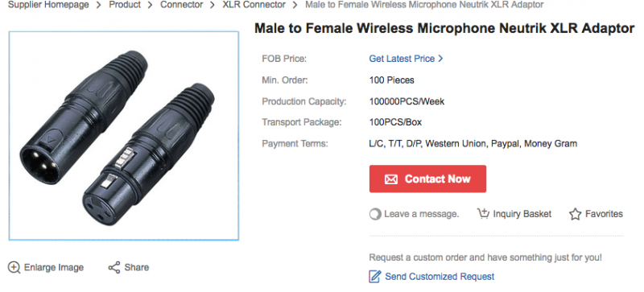Click the Get Latest Price link
644x292 pixels.
(402, 59)
